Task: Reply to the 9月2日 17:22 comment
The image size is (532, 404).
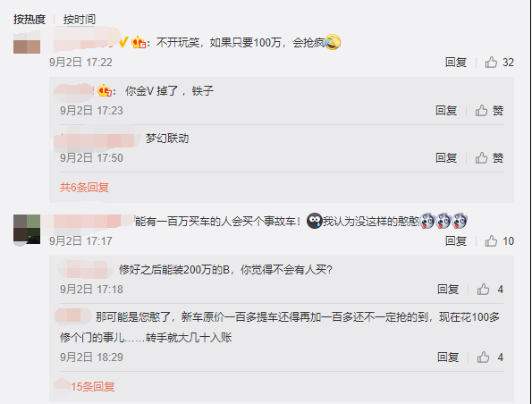Action: (x=456, y=63)
